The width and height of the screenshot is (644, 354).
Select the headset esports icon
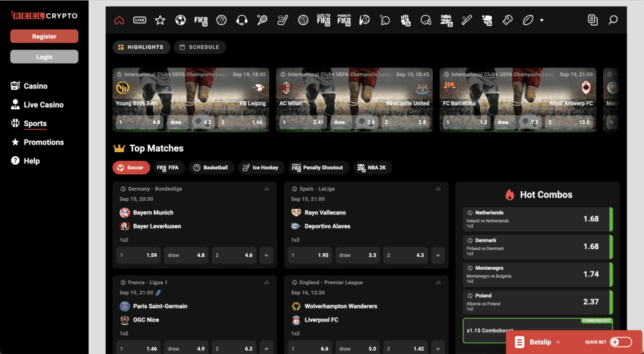coord(242,19)
